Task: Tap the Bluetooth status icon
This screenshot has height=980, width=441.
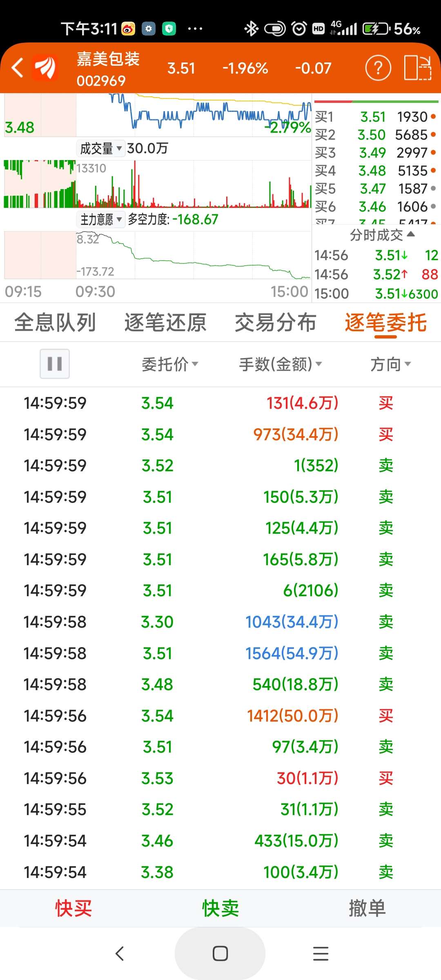Action: coord(251,29)
